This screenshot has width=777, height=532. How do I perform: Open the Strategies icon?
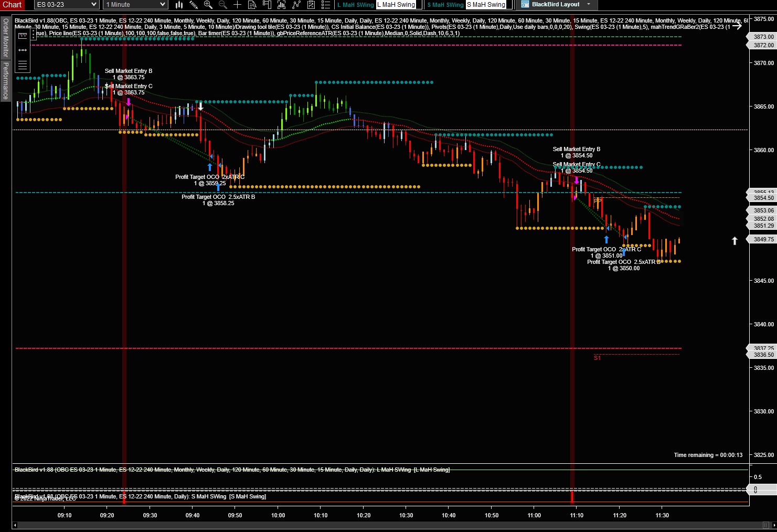(311, 5)
